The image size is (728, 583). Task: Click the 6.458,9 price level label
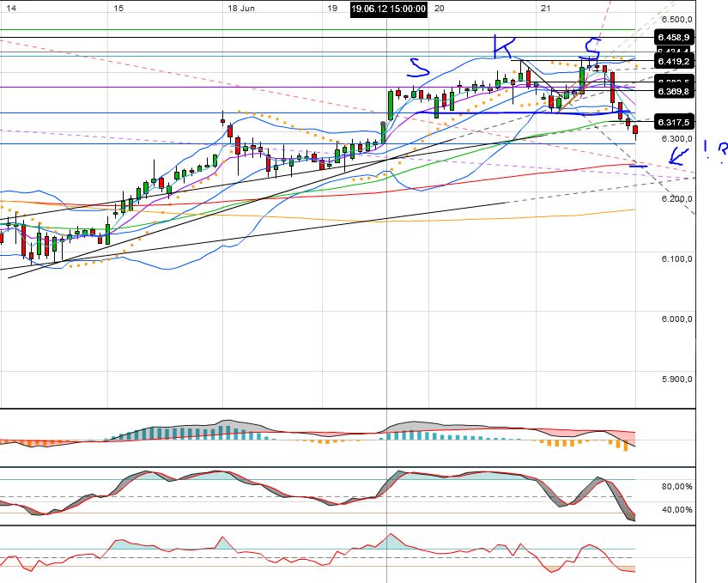coord(674,37)
